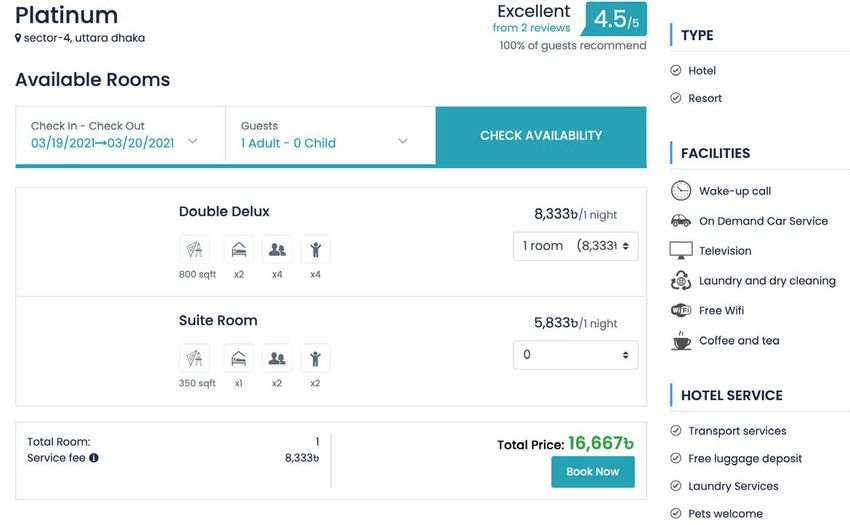The height and width of the screenshot is (525, 850).
Task: Click the Suite Room children capacity icon
Action: click(315, 358)
